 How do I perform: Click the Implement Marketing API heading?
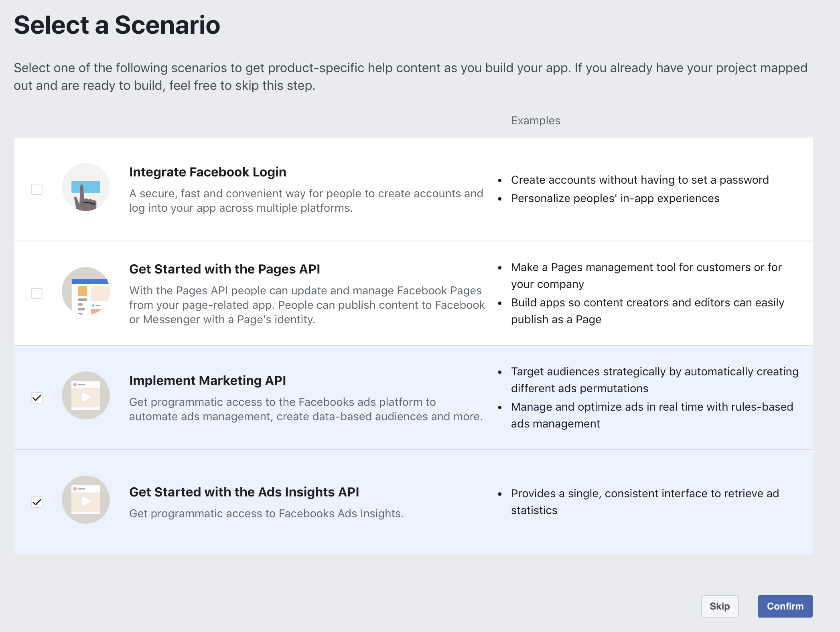coord(207,381)
